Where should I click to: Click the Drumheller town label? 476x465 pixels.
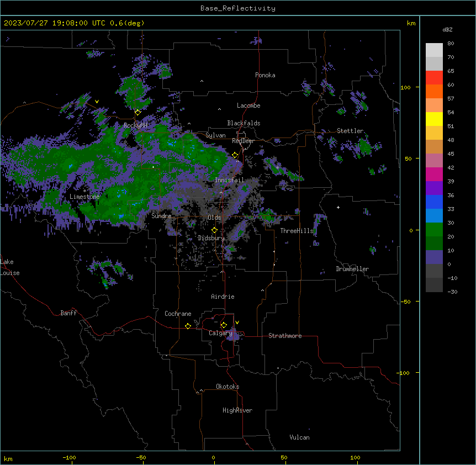point(352,269)
